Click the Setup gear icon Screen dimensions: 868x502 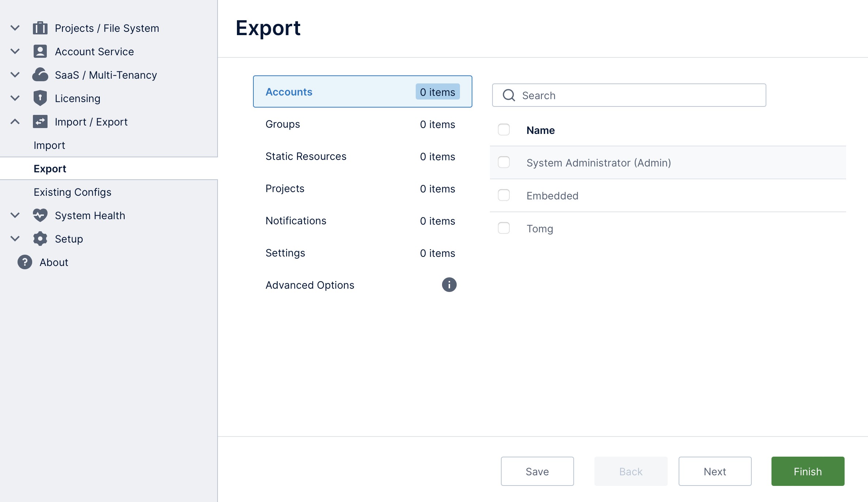coord(40,239)
